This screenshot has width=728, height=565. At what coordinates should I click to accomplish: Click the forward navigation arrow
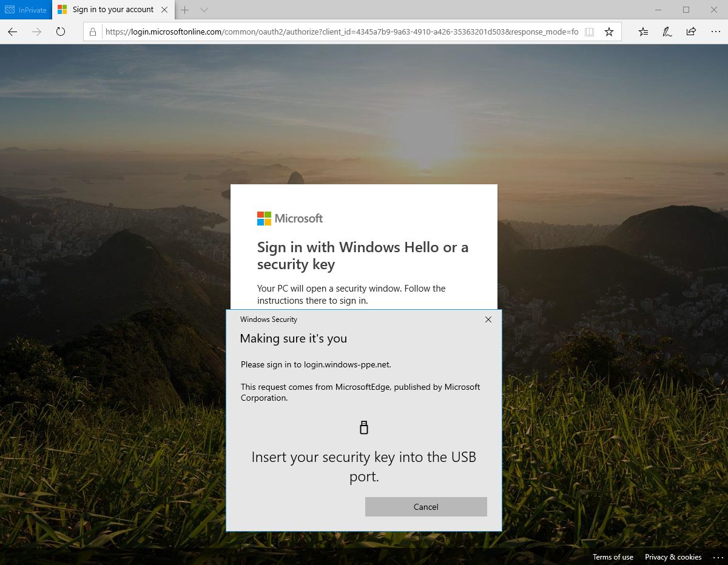(36, 32)
